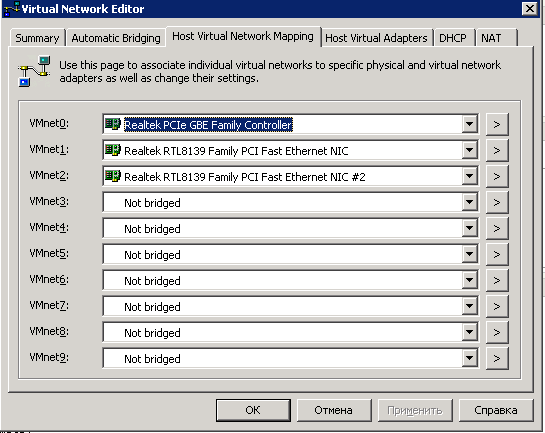Select Realtek RTL8139 Family PCI Fast Ethernet NIC
545x433 pixels.
point(236,151)
